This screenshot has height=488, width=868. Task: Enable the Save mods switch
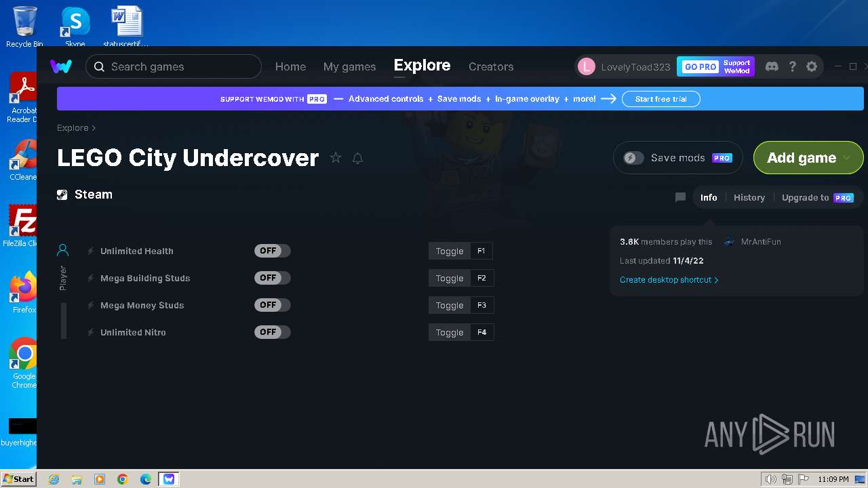(633, 158)
